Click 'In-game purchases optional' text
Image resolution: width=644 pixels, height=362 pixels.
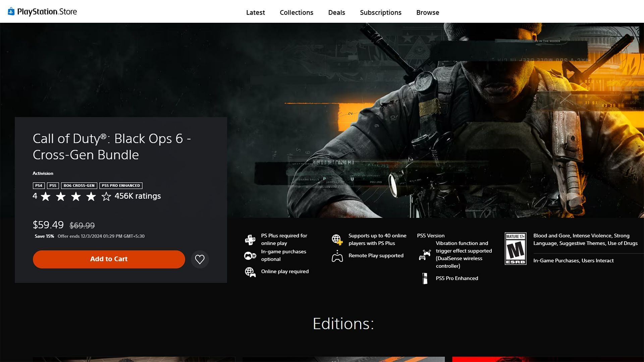[283, 255]
